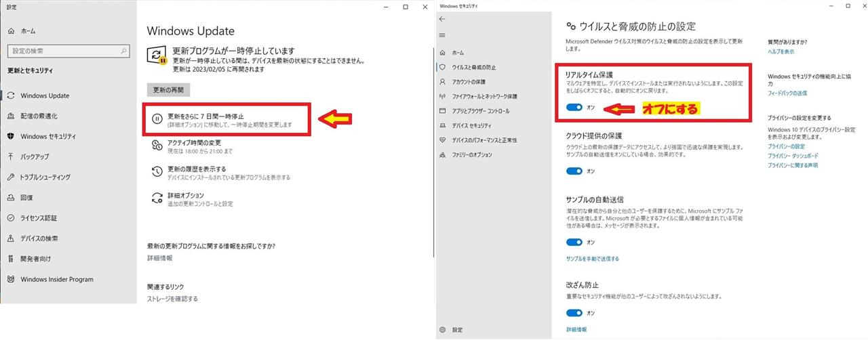Click the アカウントの保護 person icon
This screenshot has width=868, height=340.
point(443,81)
